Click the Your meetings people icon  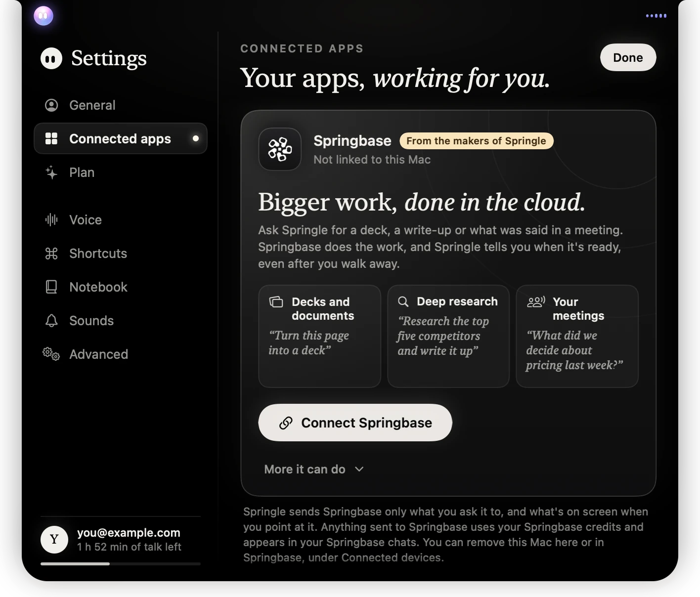coord(536,301)
